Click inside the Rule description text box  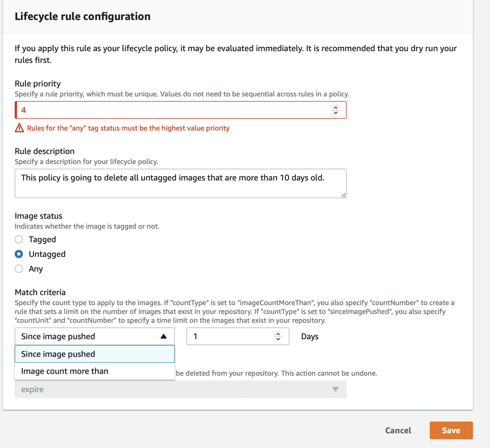click(x=180, y=183)
